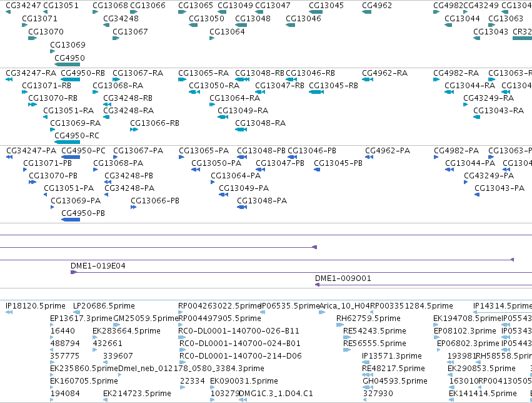Open the CG34248 gene label
Viewport: 532px width, 403px height.
pyautogui.click(x=121, y=18)
